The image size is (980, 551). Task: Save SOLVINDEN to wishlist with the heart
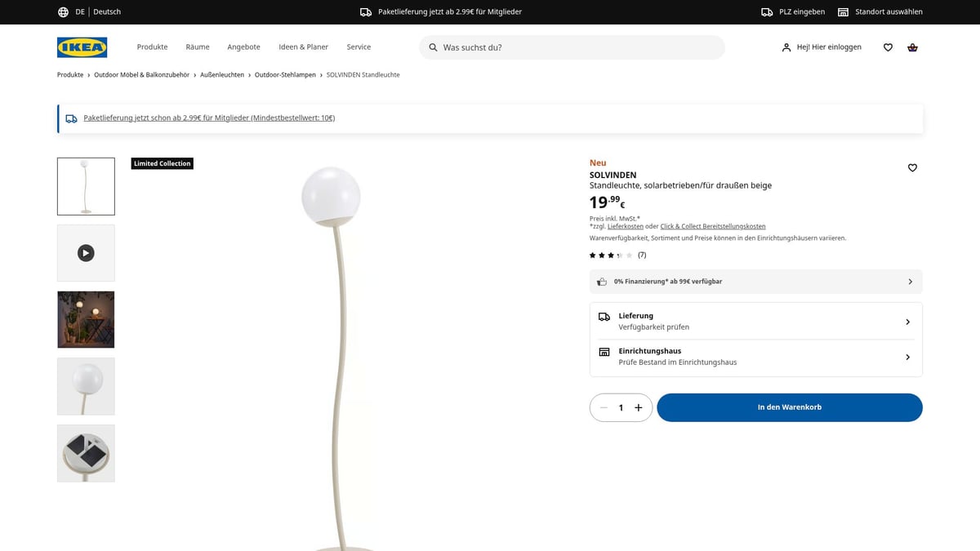(x=912, y=167)
